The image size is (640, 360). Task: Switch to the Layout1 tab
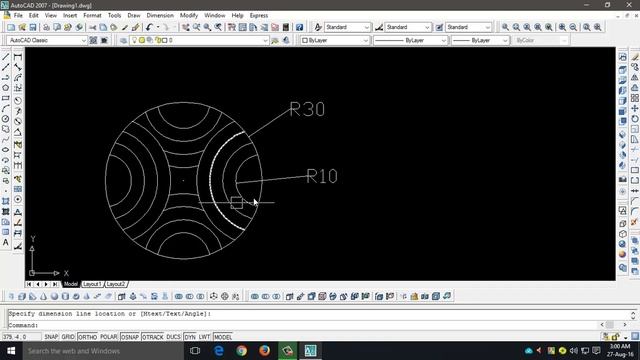(x=92, y=284)
